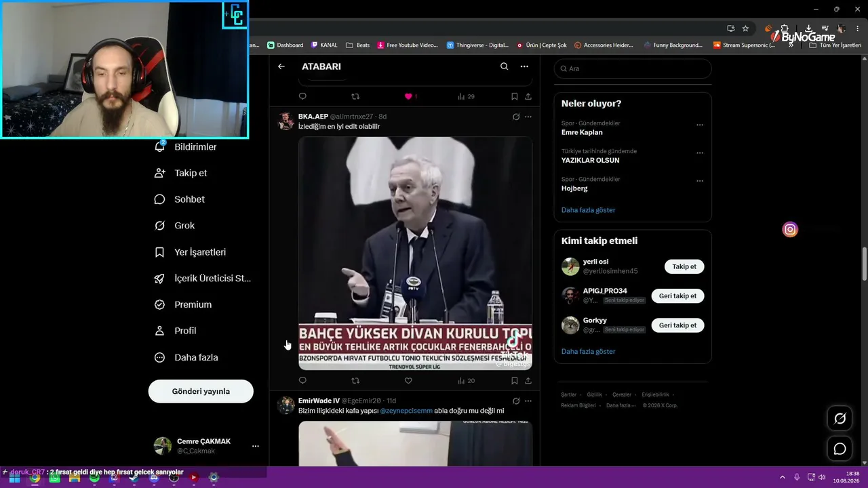Screen dimensions: 868x488
Task: Open the Chrome extensions puzzle icon
Action: (x=785, y=28)
